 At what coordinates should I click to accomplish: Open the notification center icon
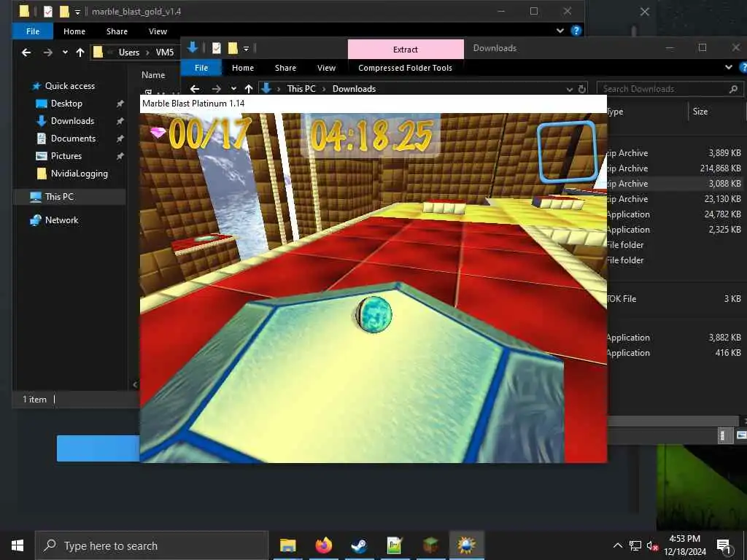(x=724, y=545)
